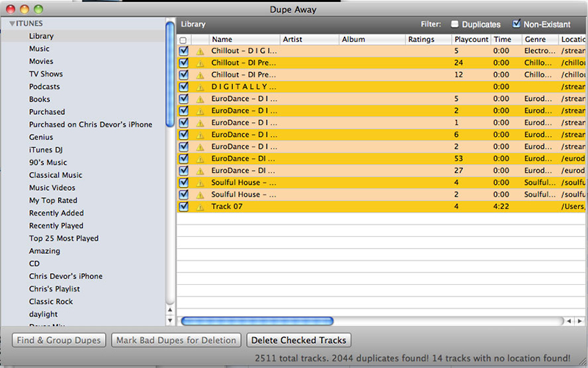Open Classic Rock playlist
The height and width of the screenshot is (368, 588).
coord(51,302)
